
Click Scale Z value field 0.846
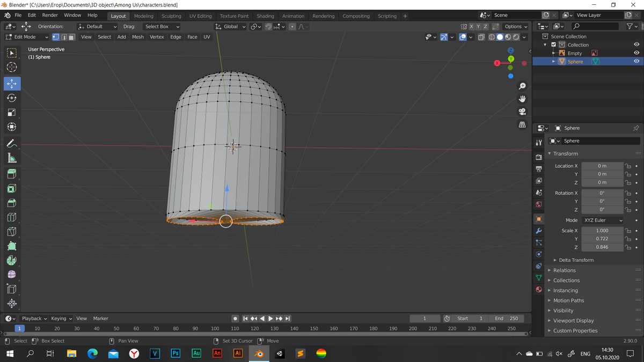602,247
